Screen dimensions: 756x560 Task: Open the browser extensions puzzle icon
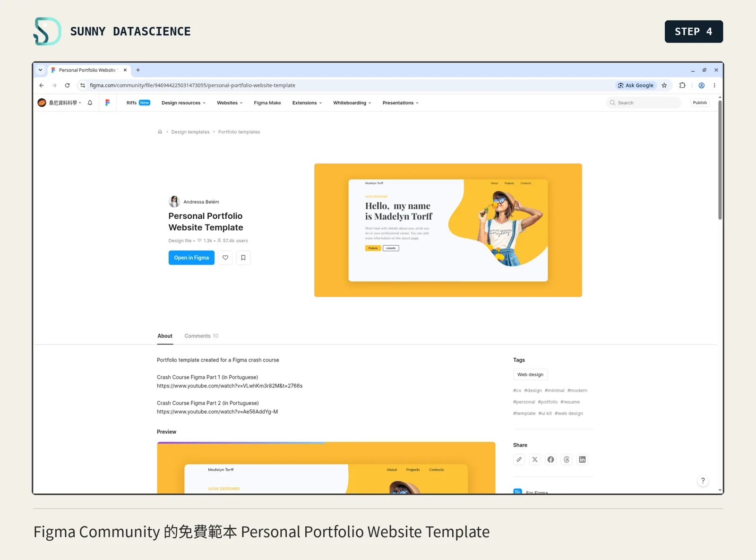[x=682, y=86]
